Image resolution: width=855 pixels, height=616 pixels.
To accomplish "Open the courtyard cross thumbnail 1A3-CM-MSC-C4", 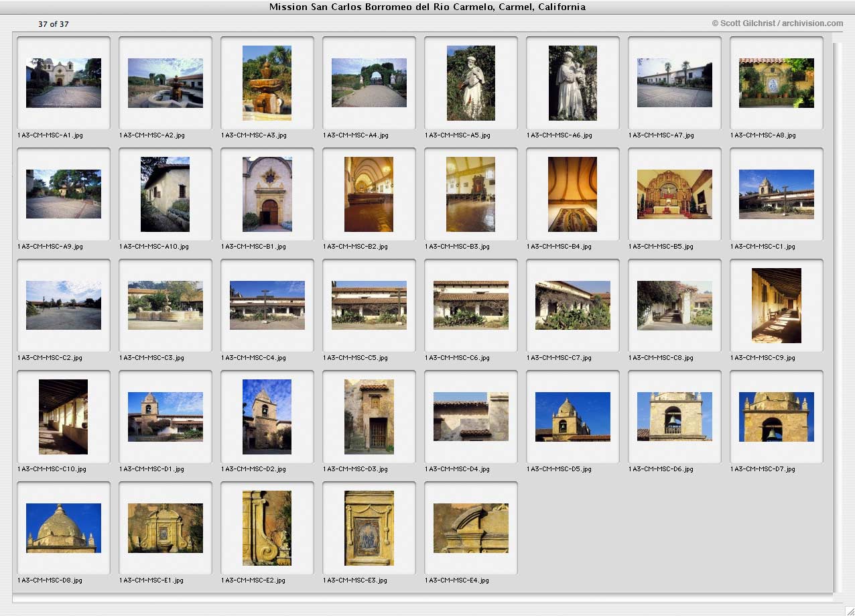I will [x=267, y=306].
